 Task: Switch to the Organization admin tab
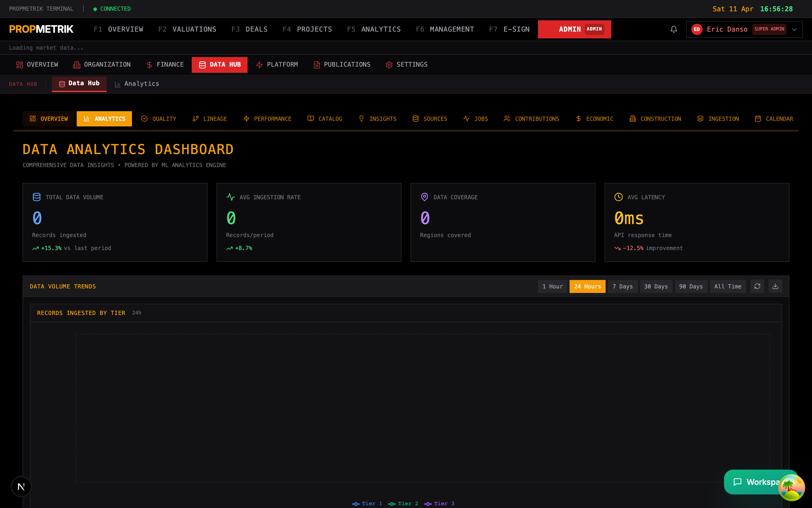pos(102,65)
